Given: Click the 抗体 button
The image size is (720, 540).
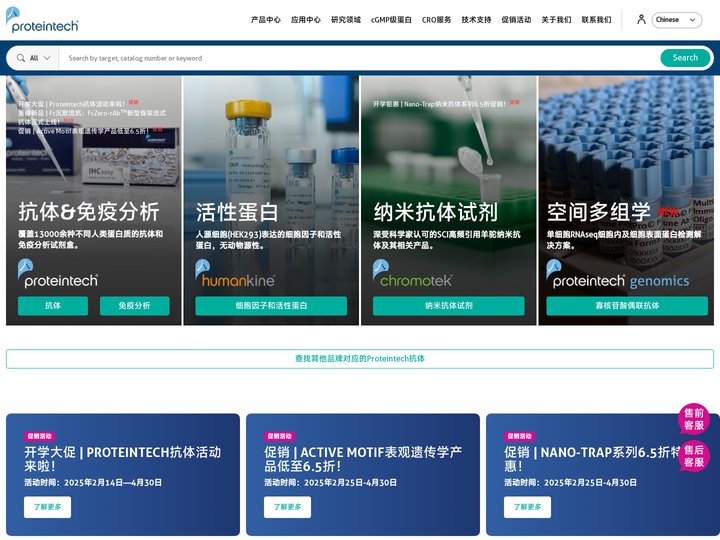Looking at the screenshot, I should [53, 306].
